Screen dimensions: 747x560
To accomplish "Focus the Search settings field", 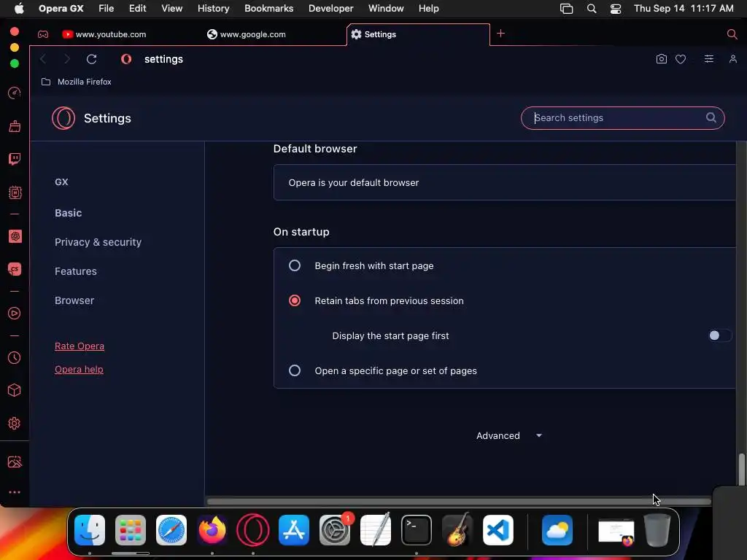I will click(622, 117).
